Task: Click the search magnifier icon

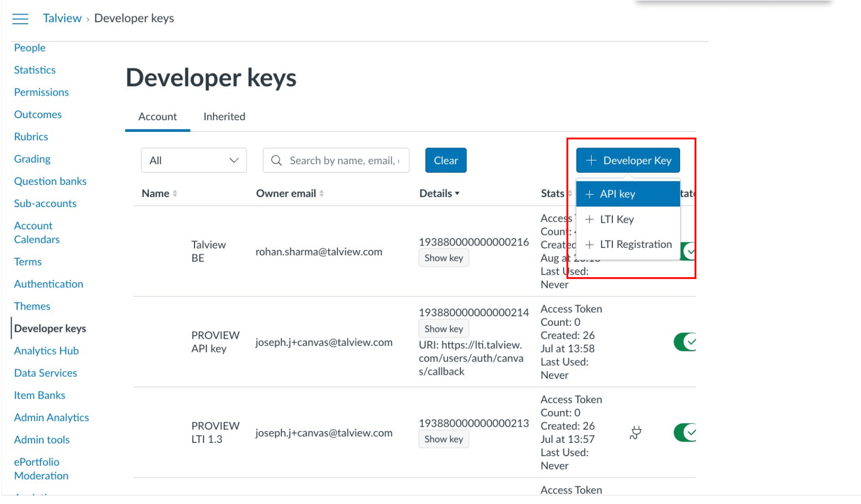Action: click(276, 161)
